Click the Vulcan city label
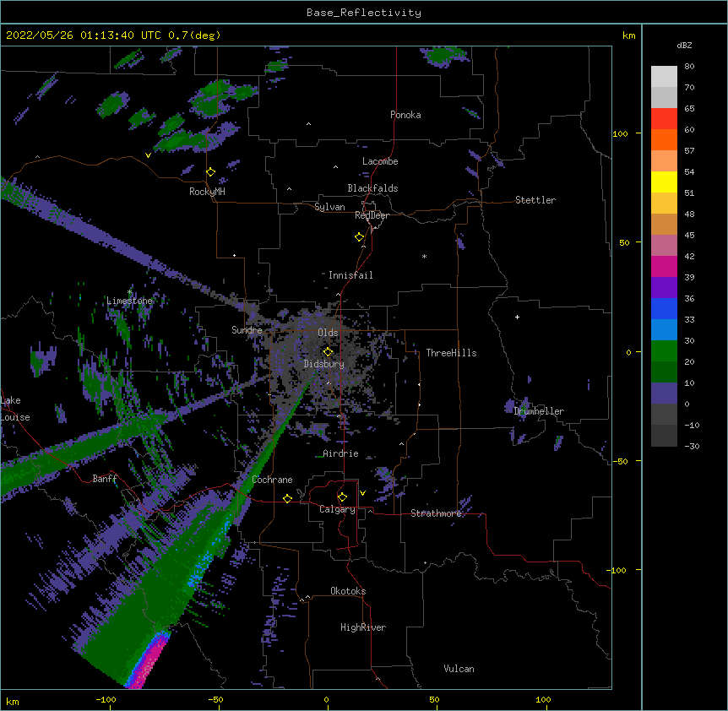This screenshot has width=728, height=711. point(459,669)
